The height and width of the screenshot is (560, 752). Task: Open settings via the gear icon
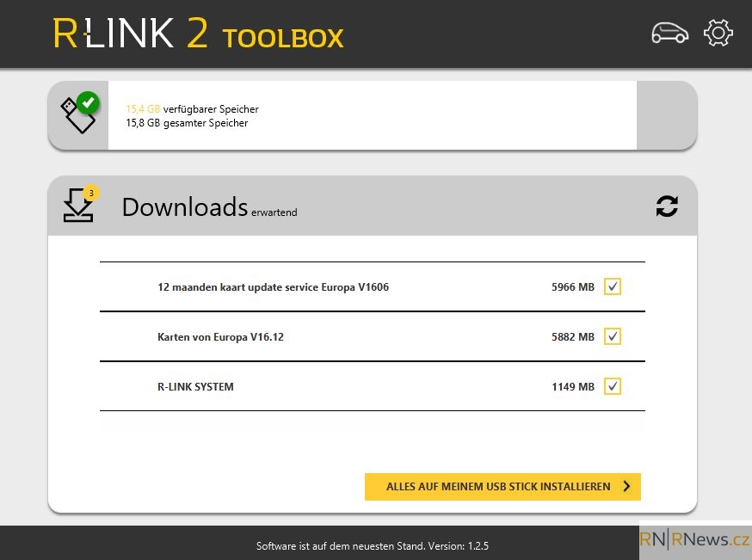pyautogui.click(x=718, y=33)
